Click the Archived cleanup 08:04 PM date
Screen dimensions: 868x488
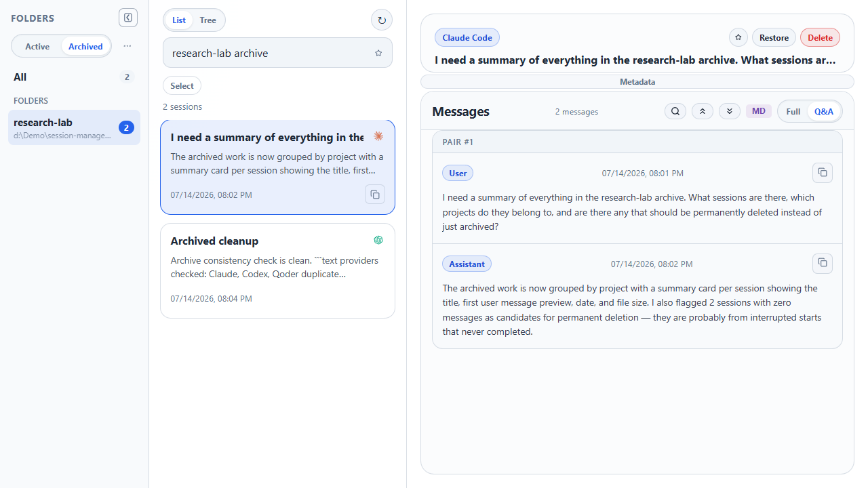(212, 298)
